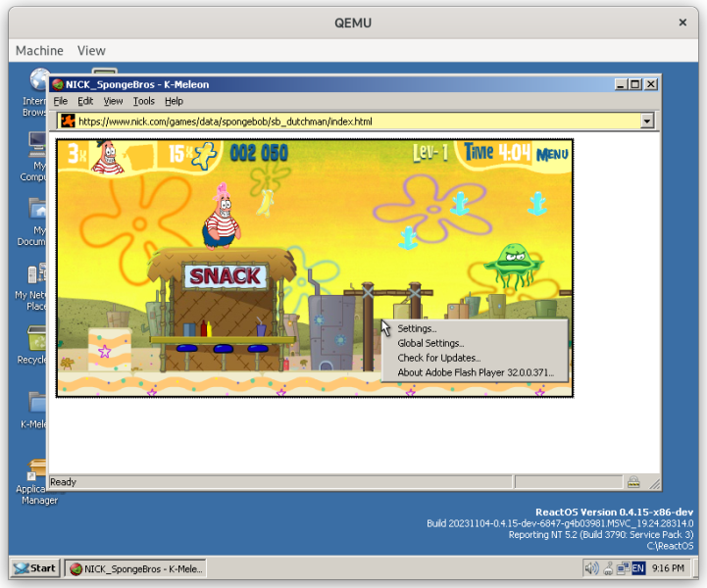707x588 pixels.
Task: Click the window resize grip in status bar
Action: tap(655, 483)
